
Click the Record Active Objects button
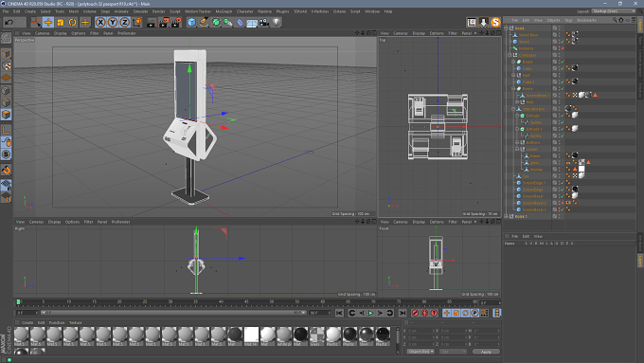(415, 314)
